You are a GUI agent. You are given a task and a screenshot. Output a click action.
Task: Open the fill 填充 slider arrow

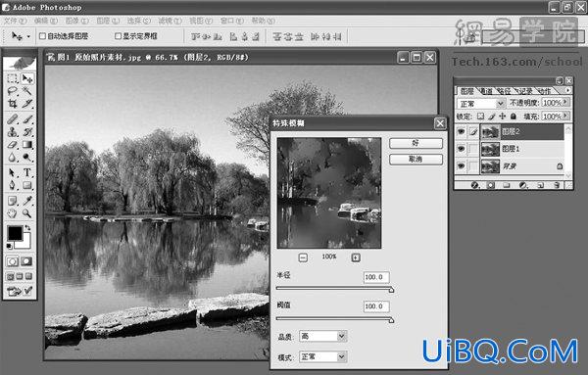click(x=565, y=117)
